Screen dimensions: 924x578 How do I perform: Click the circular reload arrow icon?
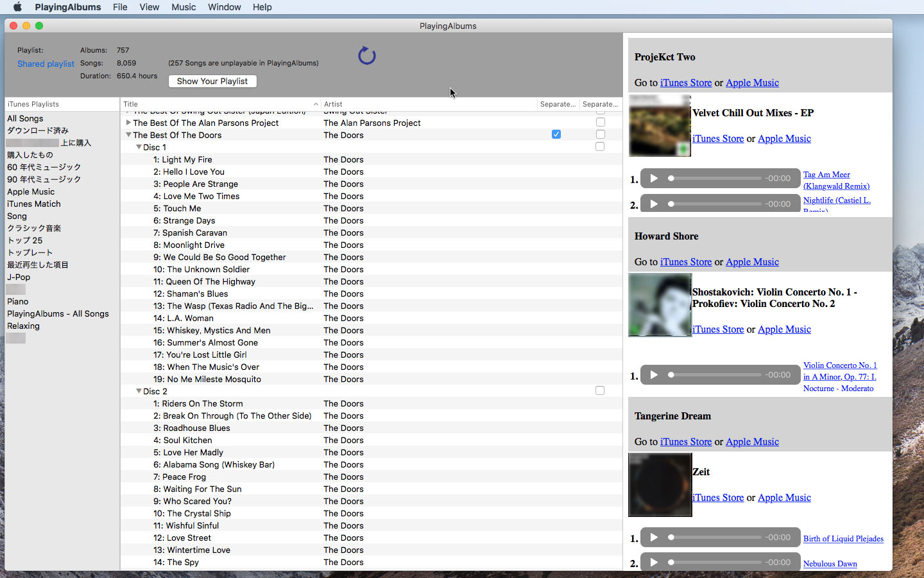tap(366, 56)
